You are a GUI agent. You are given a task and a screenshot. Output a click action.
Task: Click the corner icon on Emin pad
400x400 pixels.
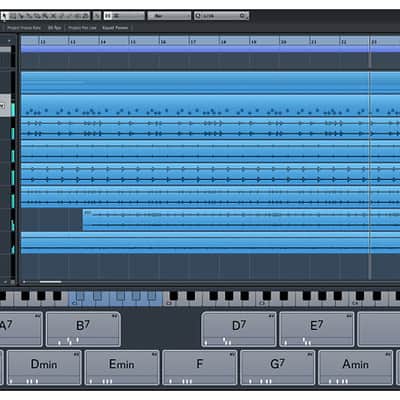tap(154, 354)
